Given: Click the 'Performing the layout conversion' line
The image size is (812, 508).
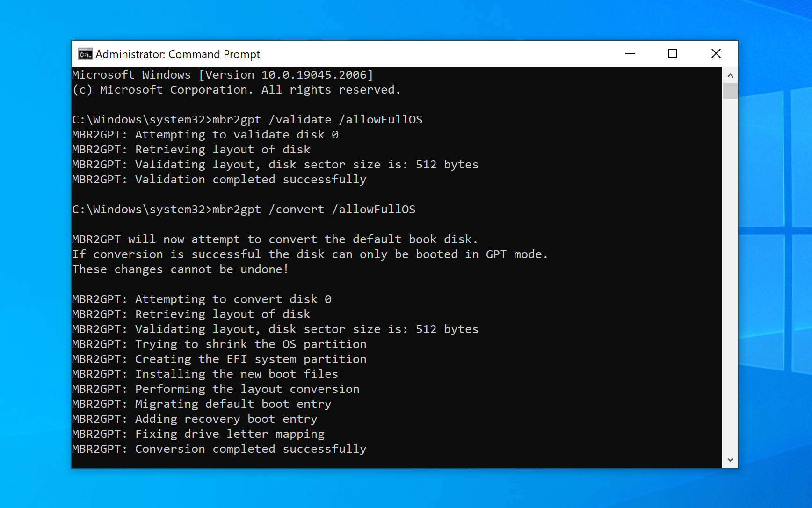Looking at the screenshot, I should pos(216,389).
